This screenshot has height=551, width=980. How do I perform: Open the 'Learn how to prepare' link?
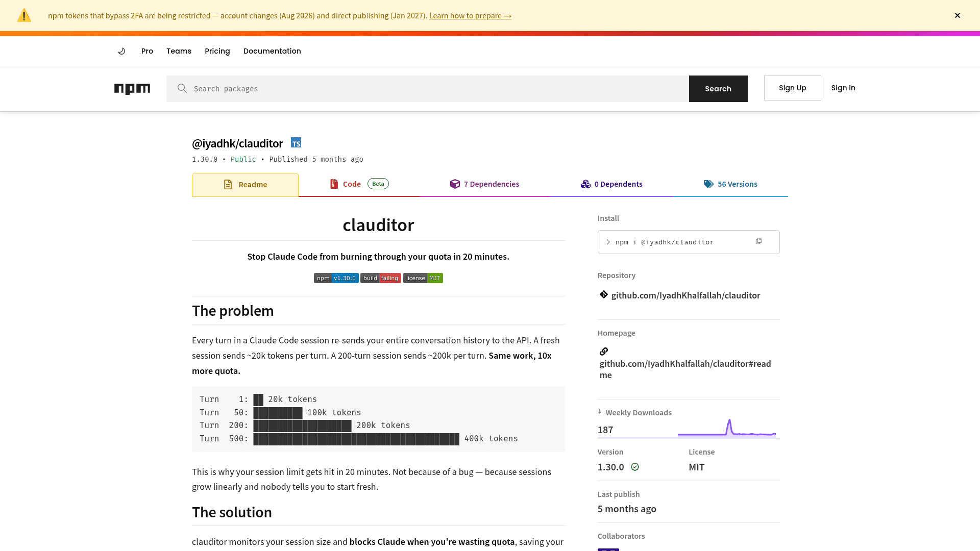click(x=470, y=15)
